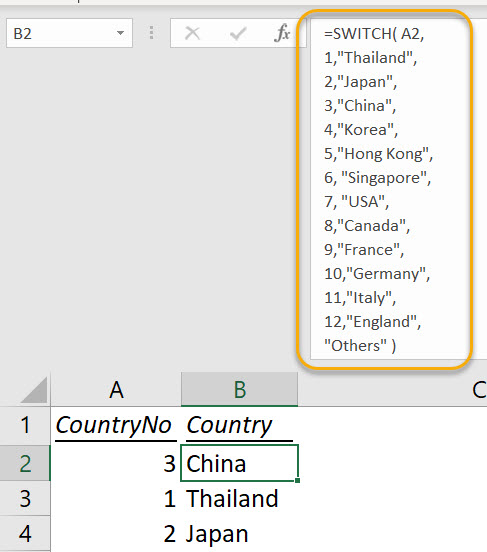Viewport: 487px width, 552px height.
Task: Click cell A2 containing 3
Action: pos(115,463)
